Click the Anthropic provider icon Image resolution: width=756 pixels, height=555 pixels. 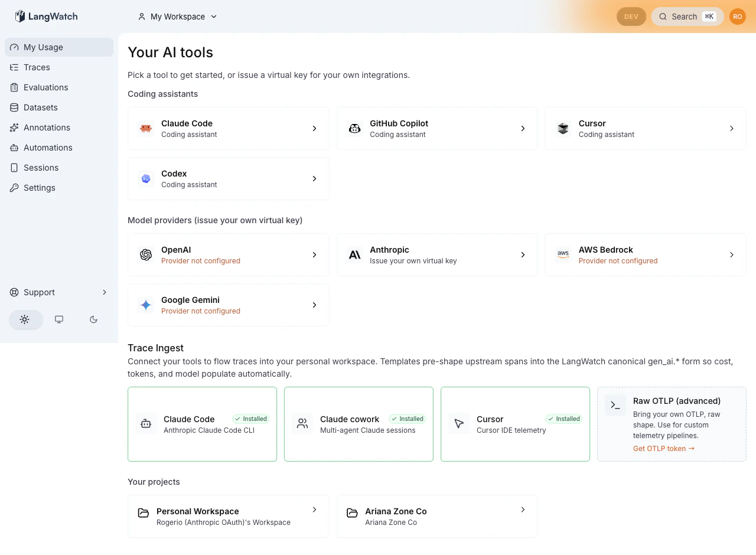tap(354, 254)
